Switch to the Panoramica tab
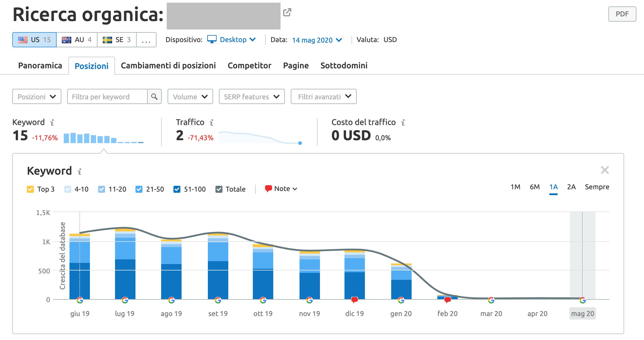 pos(40,65)
